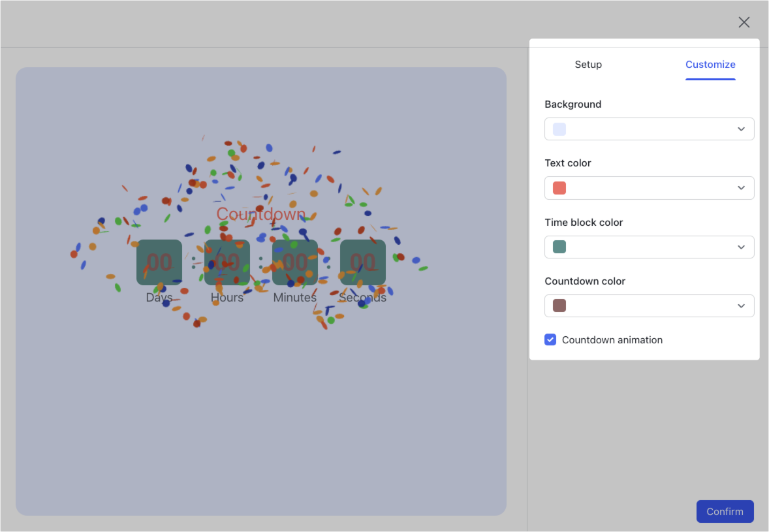Switch to the Setup tab

pyautogui.click(x=588, y=64)
